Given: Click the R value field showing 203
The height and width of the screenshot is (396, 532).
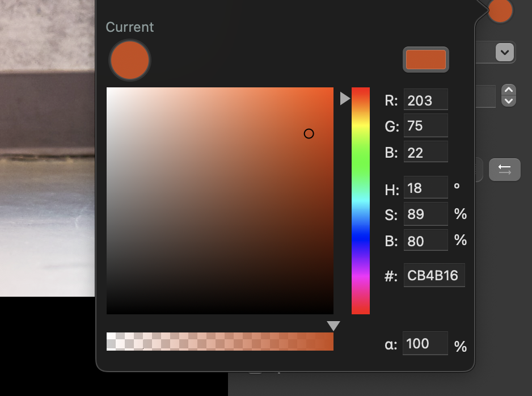Looking at the screenshot, I should click(x=425, y=99).
